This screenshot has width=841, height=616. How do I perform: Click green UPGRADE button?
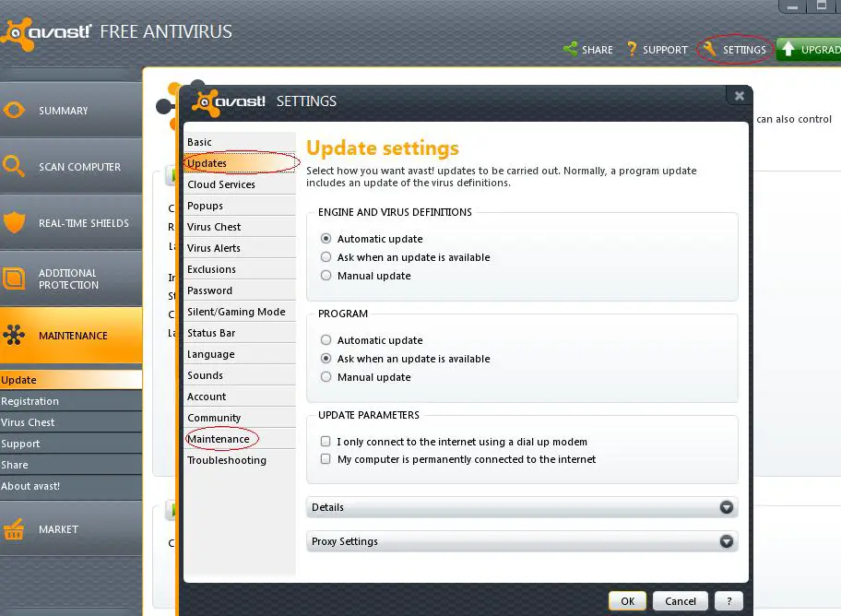(809, 50)
